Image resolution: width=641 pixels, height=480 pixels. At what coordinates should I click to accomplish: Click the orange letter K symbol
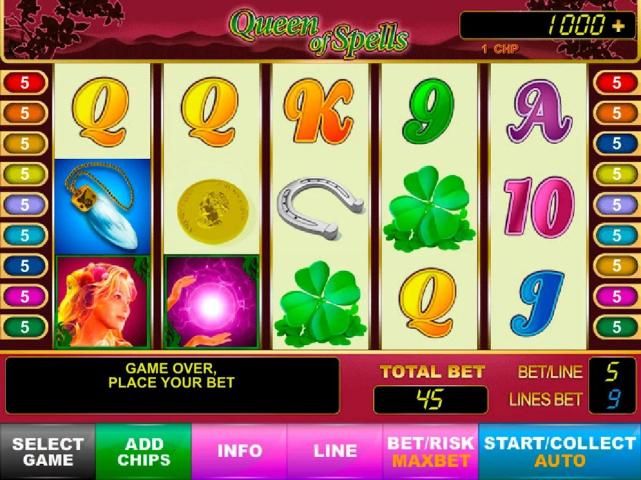[318, 112]
